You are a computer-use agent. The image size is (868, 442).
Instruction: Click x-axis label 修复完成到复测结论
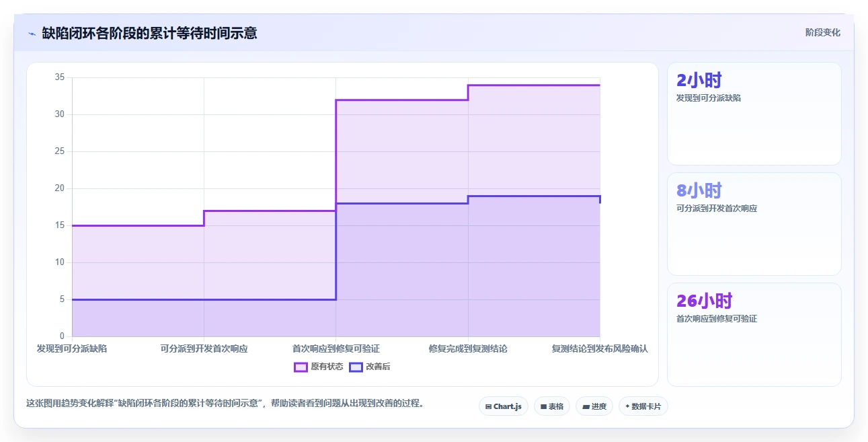(468, 348)
